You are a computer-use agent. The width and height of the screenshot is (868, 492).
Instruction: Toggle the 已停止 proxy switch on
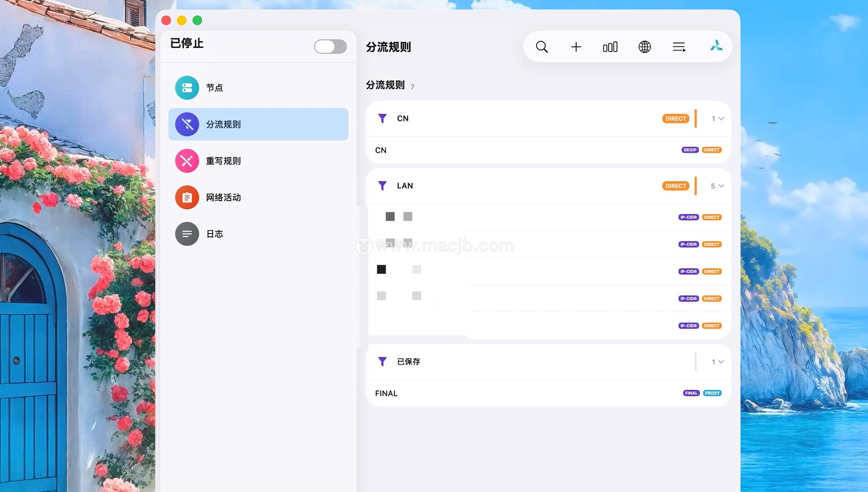(x=330, y=47)
